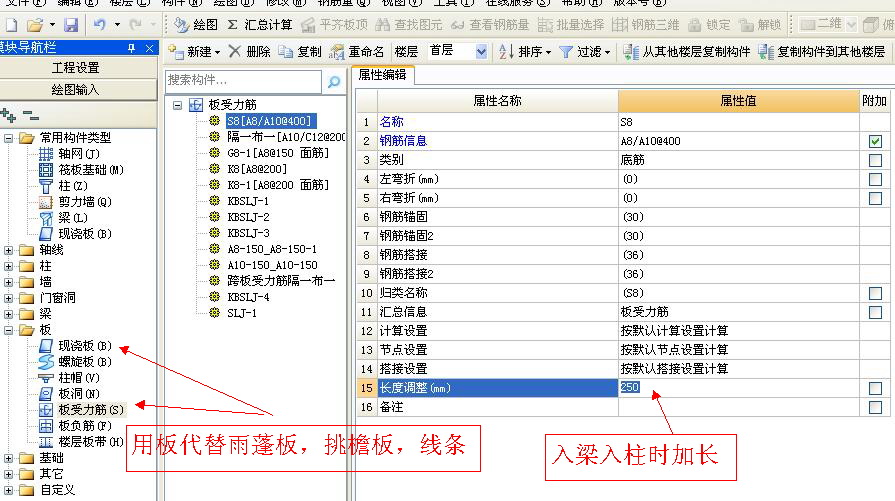Select 板洞(N) tree item
895x501 pixels.
(69, 393)
